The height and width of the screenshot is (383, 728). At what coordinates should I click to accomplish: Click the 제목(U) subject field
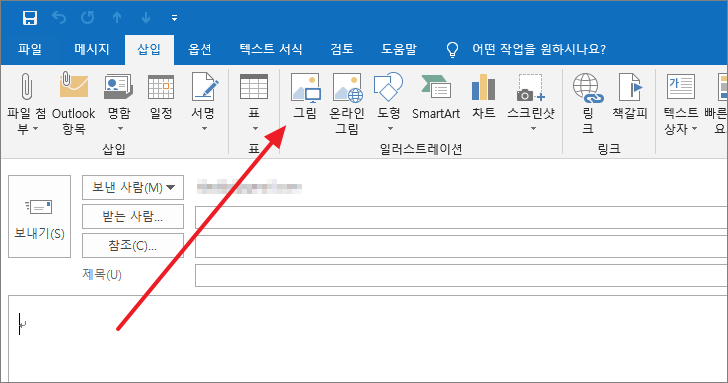[461, 275]
